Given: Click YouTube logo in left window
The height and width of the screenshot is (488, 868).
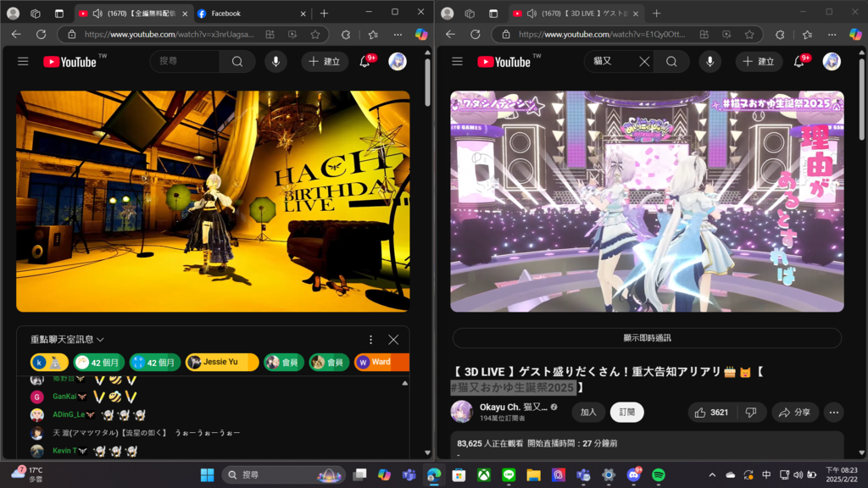Looking at the screenshot, I should [x=70, y=61].
